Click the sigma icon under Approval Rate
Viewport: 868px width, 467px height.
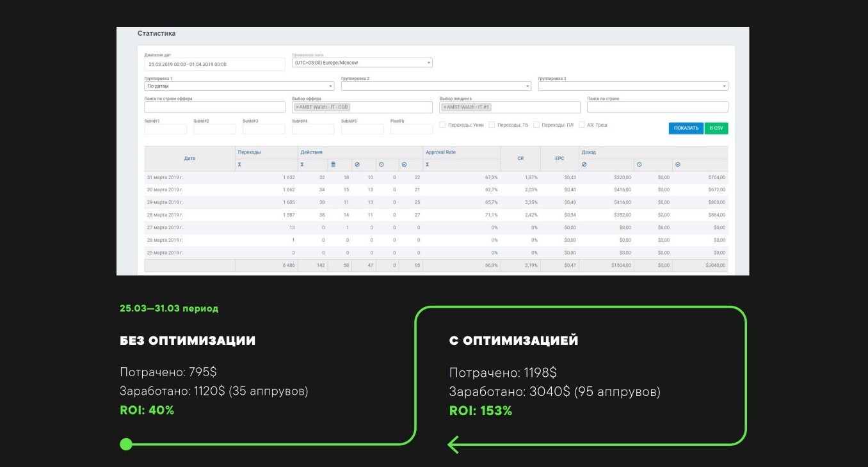[x=427, y=164]
